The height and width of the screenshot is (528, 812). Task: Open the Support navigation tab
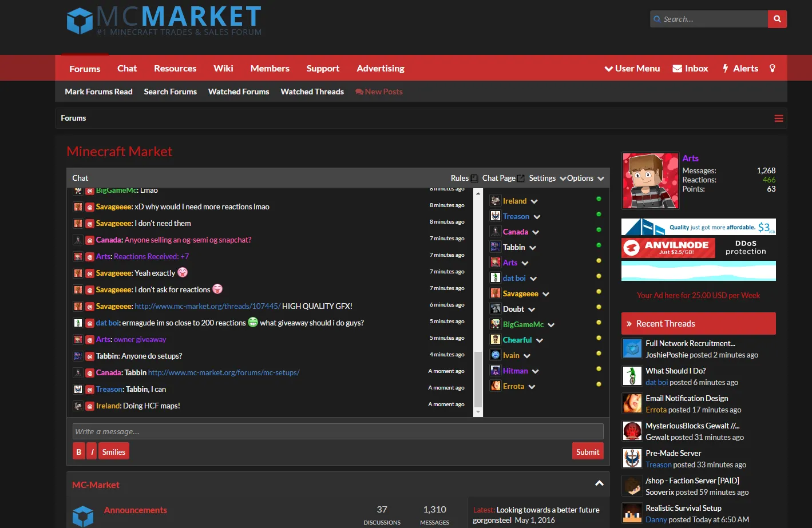(323, 69)
